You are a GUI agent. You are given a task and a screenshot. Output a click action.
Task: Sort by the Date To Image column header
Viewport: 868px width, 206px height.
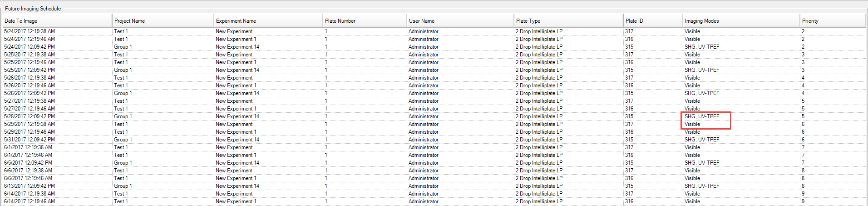coord(21,21)
